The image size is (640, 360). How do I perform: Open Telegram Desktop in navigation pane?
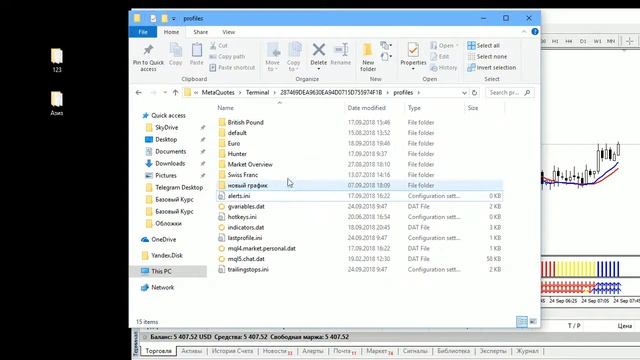(179, 188)
